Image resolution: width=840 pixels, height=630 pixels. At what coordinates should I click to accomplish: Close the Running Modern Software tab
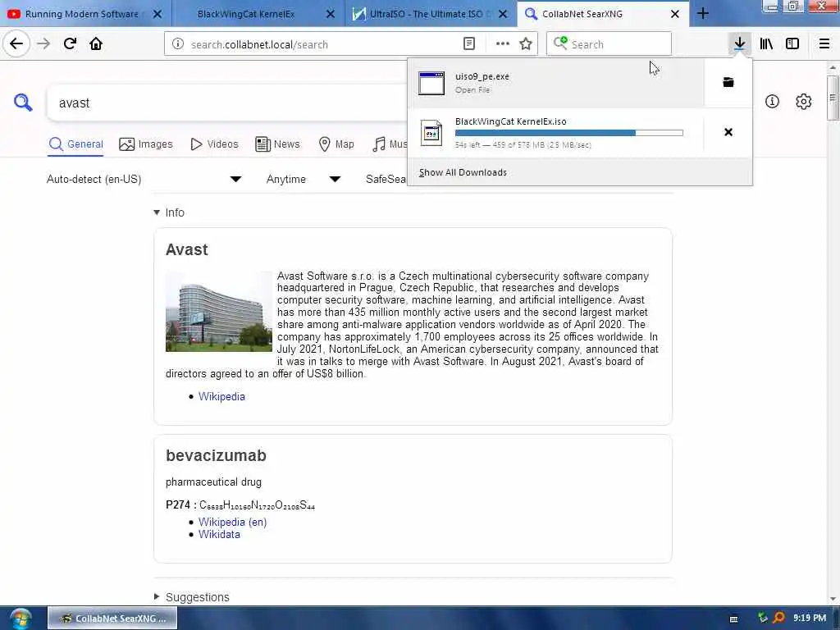click(157, 14)
